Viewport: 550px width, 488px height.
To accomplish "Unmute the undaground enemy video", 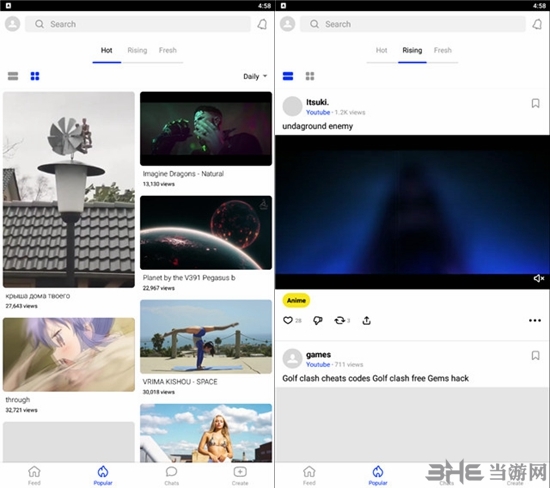I will 538,278.
